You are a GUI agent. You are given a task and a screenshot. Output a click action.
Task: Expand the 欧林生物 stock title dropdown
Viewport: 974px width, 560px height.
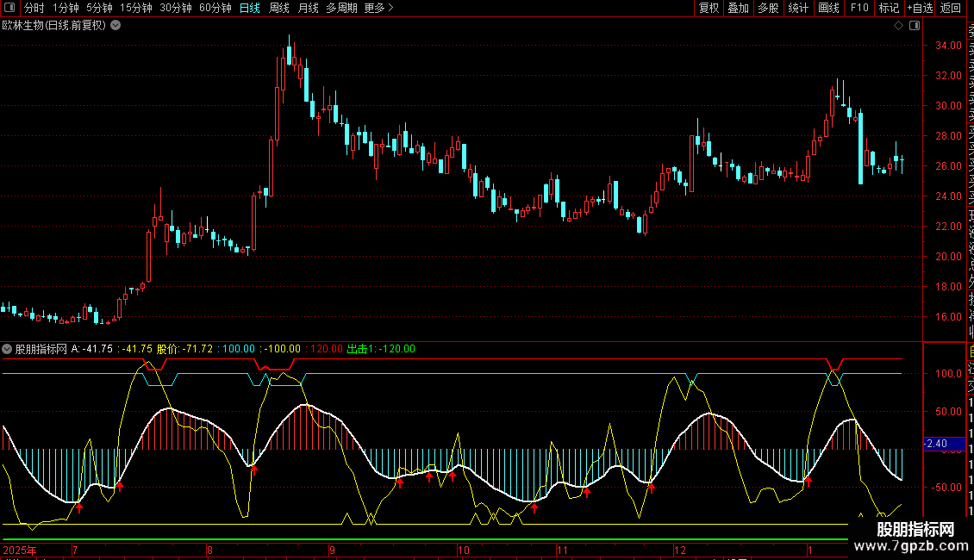point(116,26)
